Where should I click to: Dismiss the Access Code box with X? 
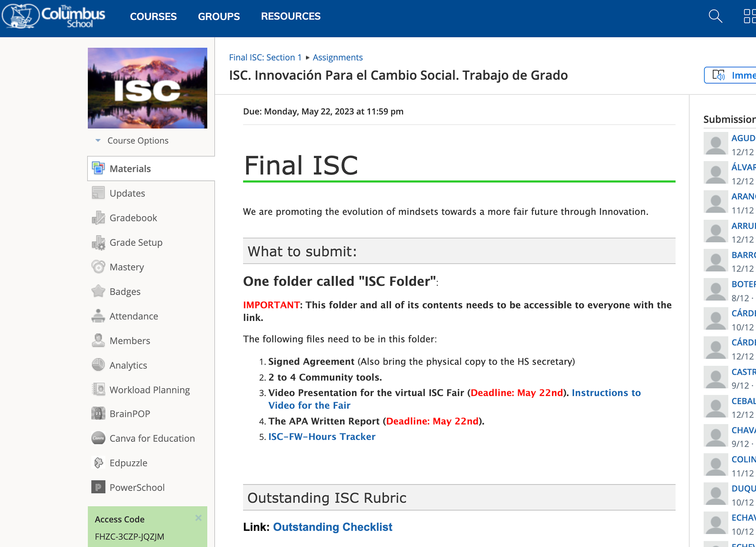point(198,518)
